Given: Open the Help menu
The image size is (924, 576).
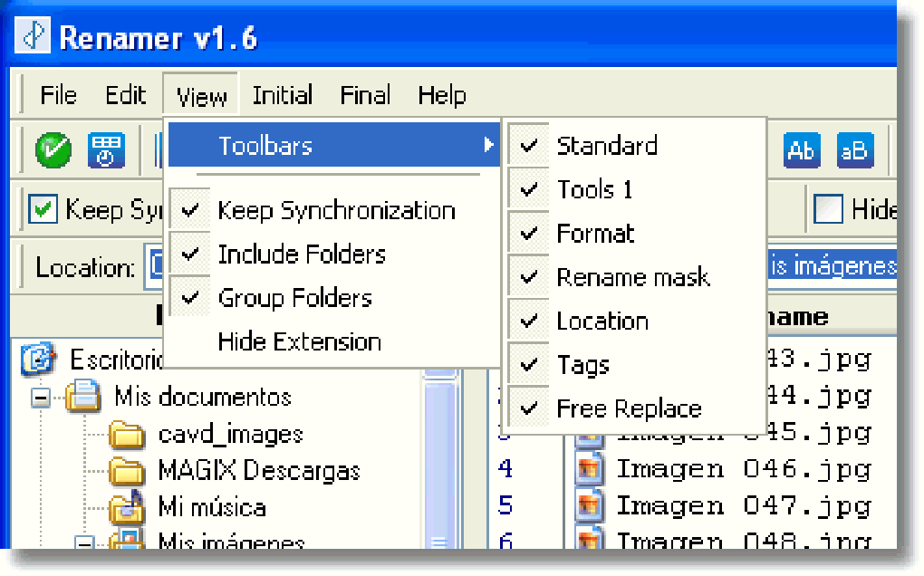Looking at the screenshot, I should point(442,94).
